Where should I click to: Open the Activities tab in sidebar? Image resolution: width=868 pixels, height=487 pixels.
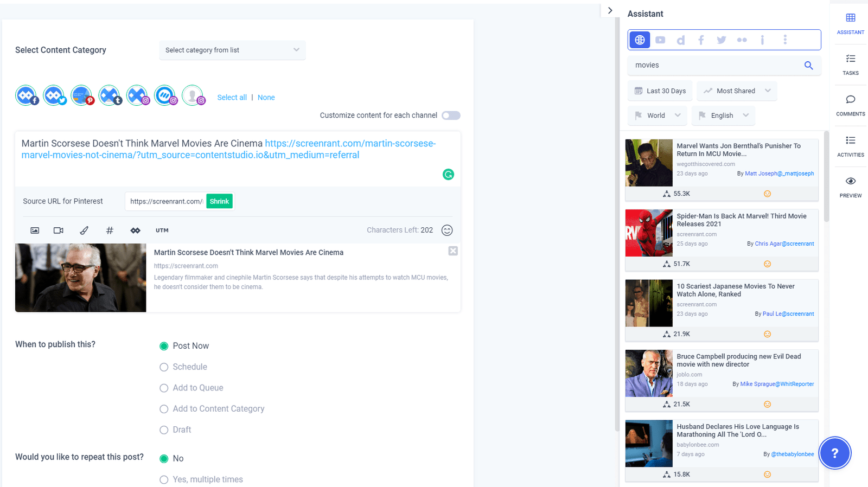point(850,146)
